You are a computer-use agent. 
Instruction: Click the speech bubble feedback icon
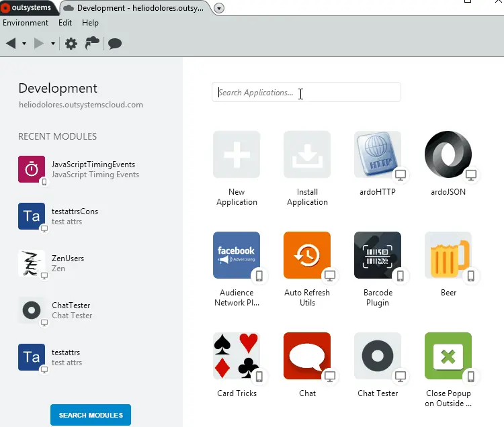pos(115,44)
